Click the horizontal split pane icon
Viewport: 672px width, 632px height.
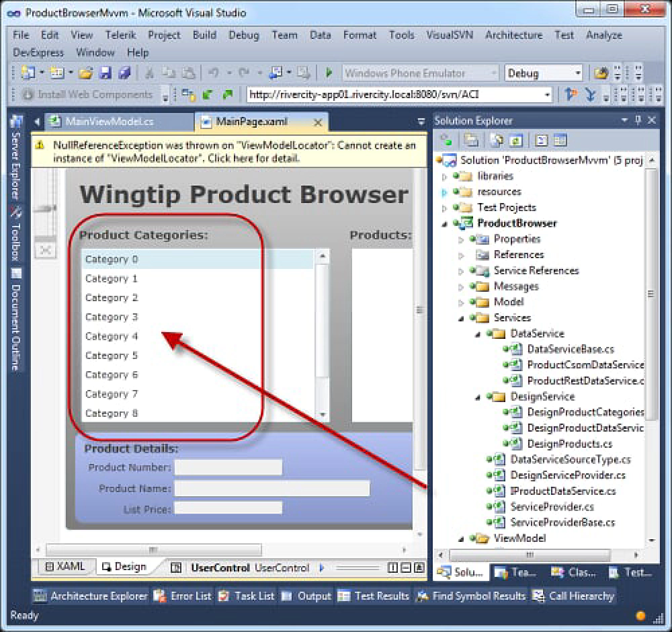[406, 567]
